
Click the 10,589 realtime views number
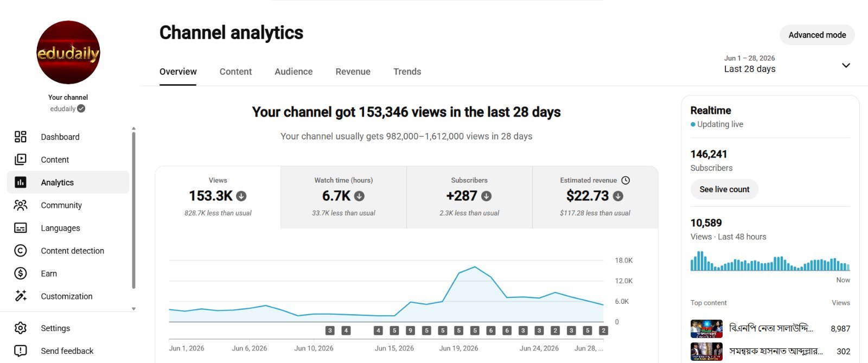click(x=706, y=223)
